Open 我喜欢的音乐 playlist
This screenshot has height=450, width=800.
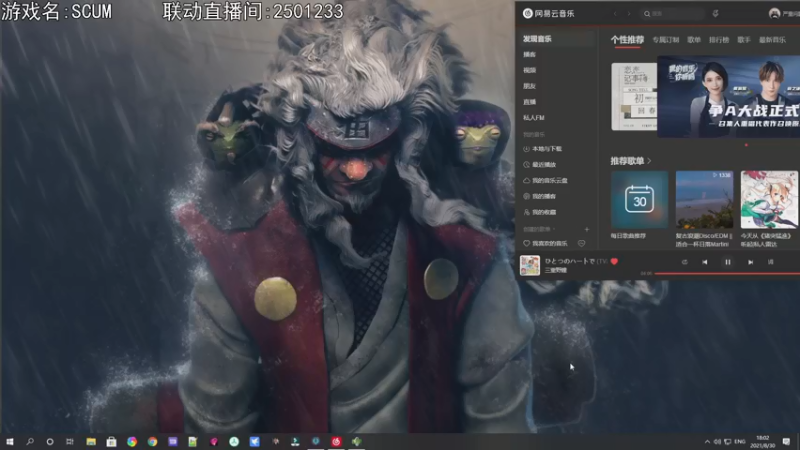point(545,244)
